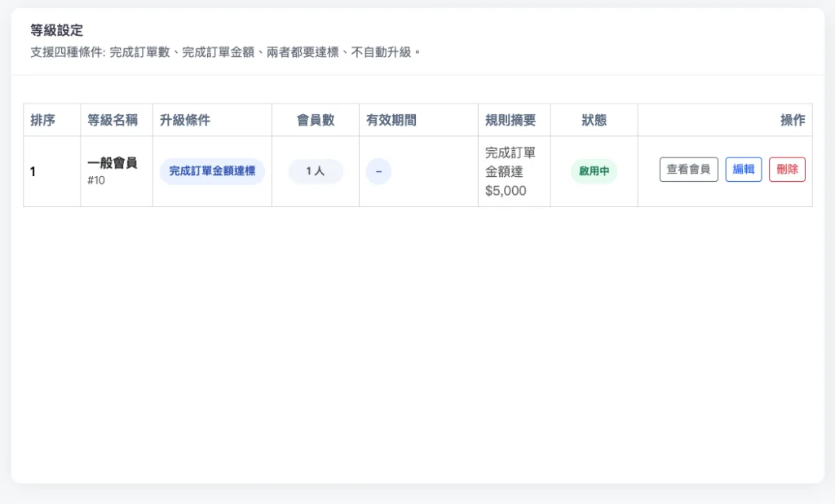835x504 pixels.
Task: Select the 規則摘要 column header
Action: tap(510, 120)
